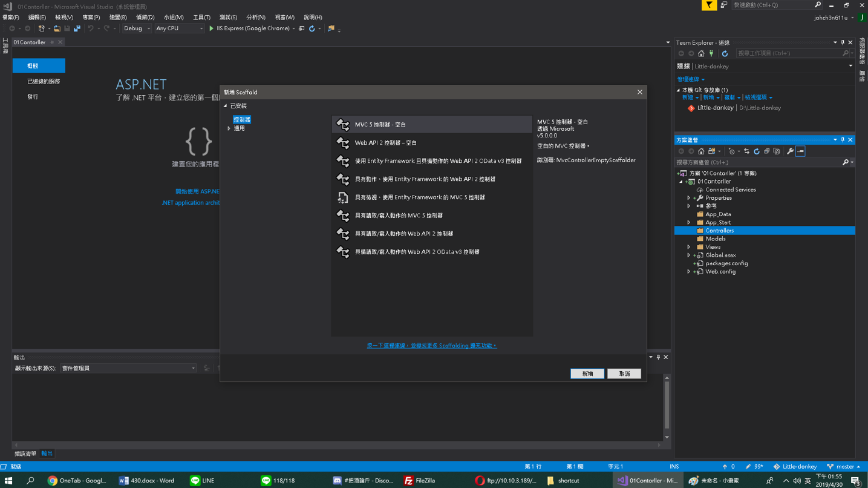Click the 新增 button in the Scaffold dialog
The image size is (868, 488).
[x=587, y=374]
